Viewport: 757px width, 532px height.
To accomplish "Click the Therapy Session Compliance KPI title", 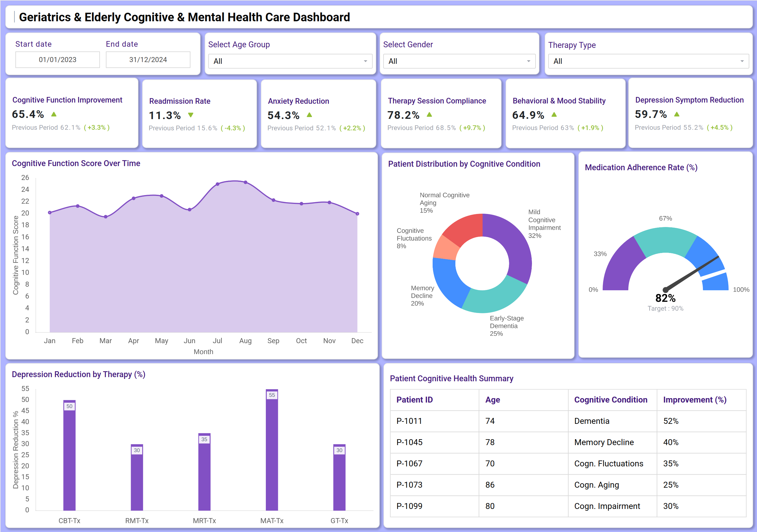I will click(x=437, y=101).
